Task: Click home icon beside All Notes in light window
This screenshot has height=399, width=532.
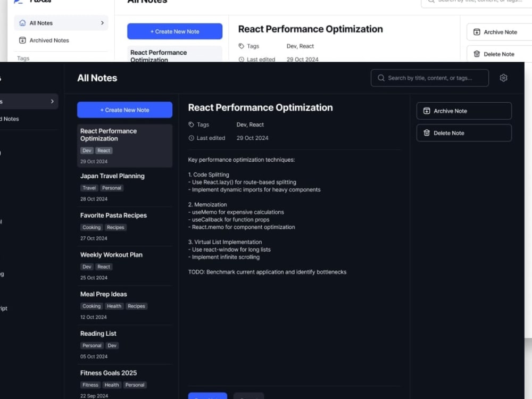Action: tap(22, 23)
